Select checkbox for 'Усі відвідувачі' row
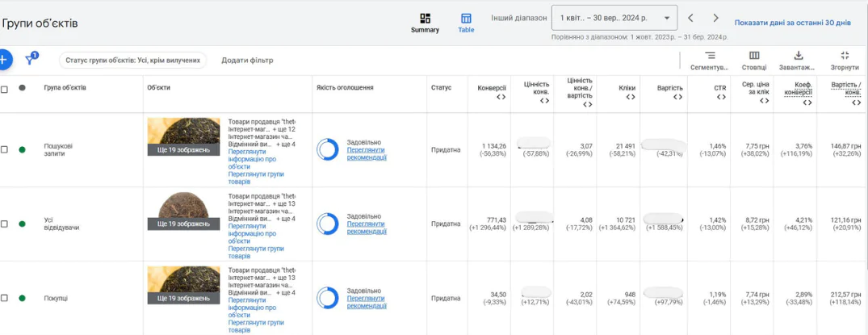 pos(4,224)
